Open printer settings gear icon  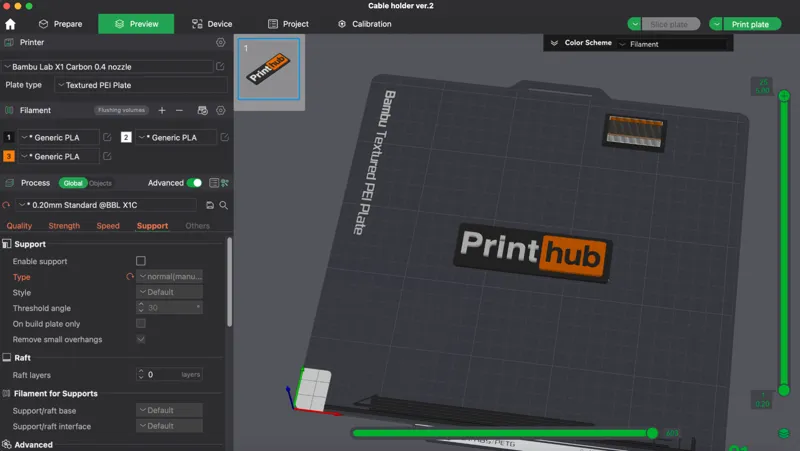220,42
